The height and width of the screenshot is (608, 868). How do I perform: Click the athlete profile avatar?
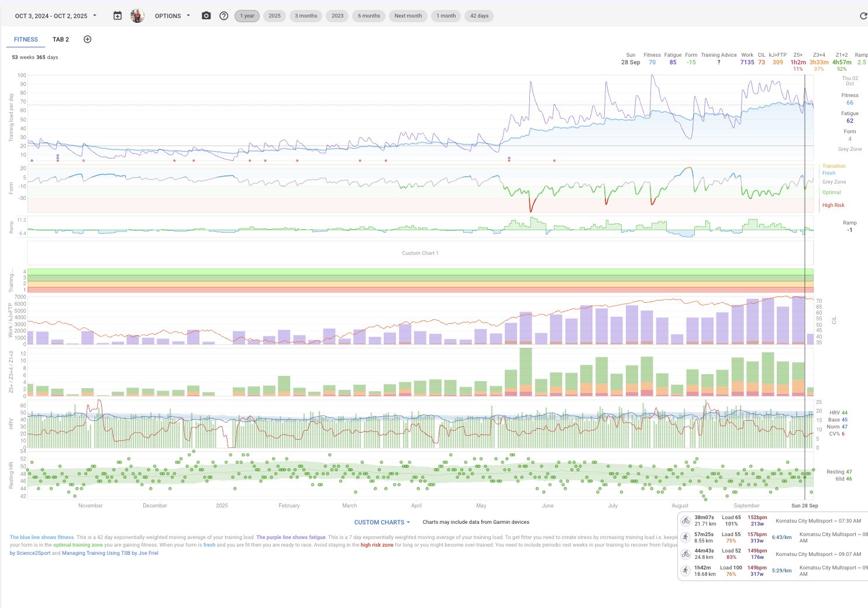coord(137,16)
